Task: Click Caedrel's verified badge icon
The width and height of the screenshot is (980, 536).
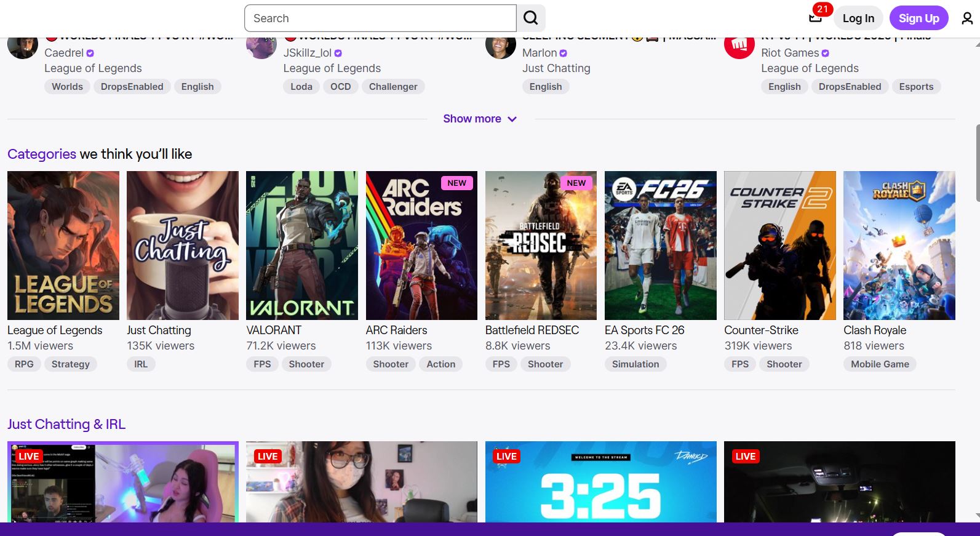Action: point(90,54)
